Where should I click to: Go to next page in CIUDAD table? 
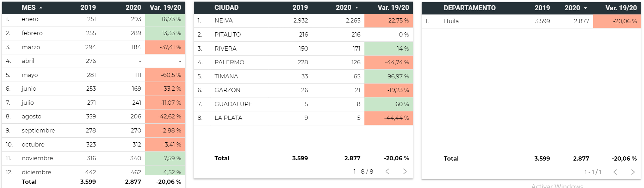[405, 171]
